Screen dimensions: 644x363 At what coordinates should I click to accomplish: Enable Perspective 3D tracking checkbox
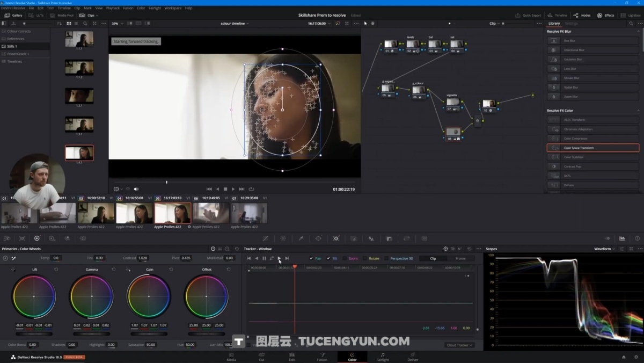[386, 258]
